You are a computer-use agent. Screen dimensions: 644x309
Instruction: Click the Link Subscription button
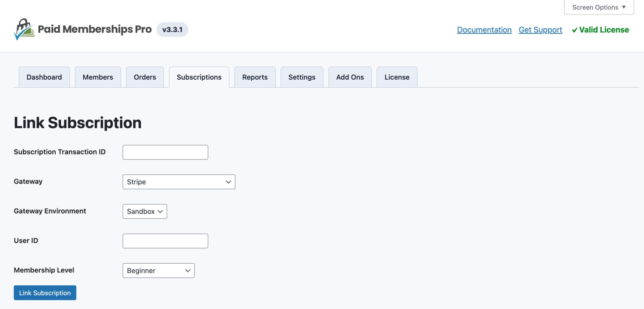point(45,293)
